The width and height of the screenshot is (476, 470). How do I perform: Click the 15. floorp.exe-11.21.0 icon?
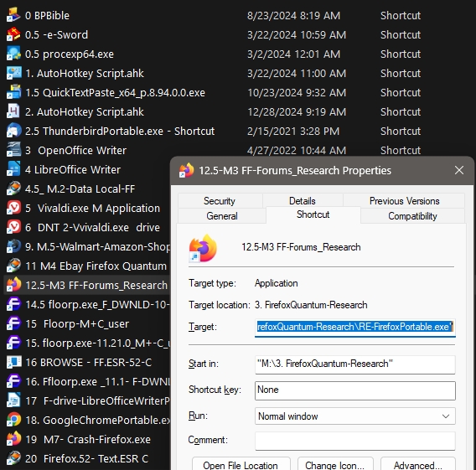(13, 343)
